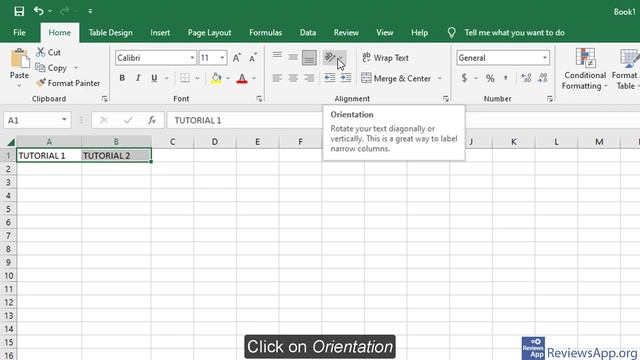Click Center alignment icon

pos(293,78)
